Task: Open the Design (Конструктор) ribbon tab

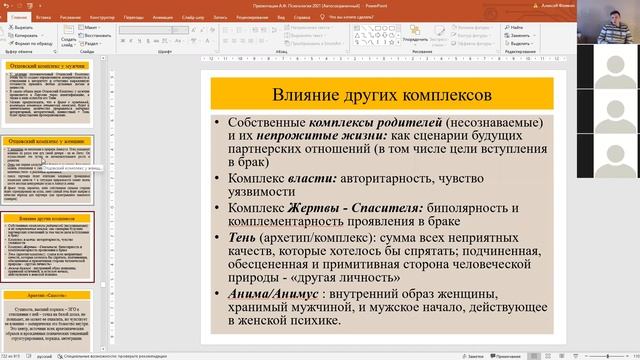Action: click(102, 17)
